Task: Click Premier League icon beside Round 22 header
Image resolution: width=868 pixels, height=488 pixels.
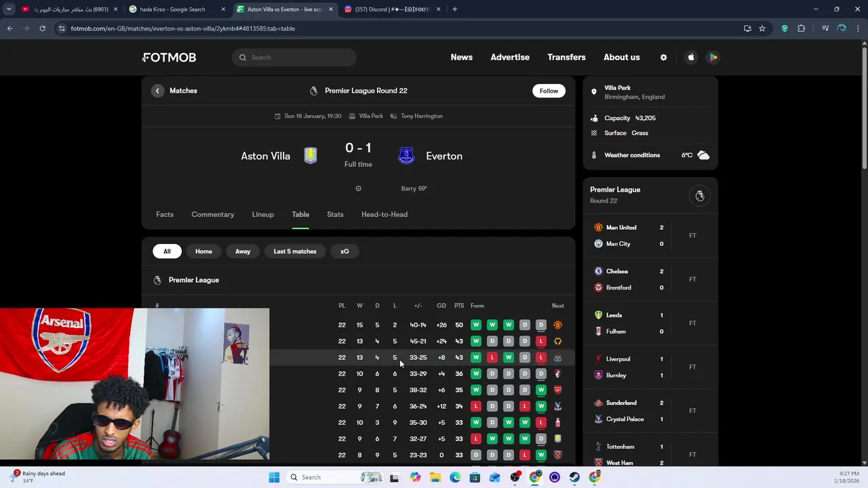Action: tap(313, 91)
